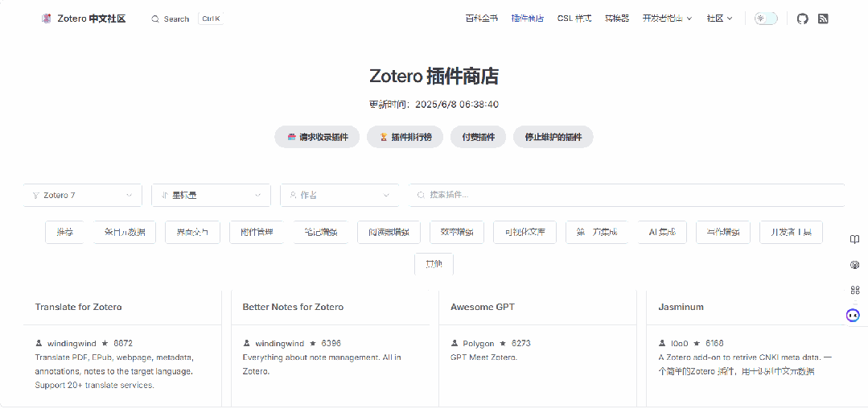Open the RSS feed icon
868x409 pixels.
(x=823, y=19)
